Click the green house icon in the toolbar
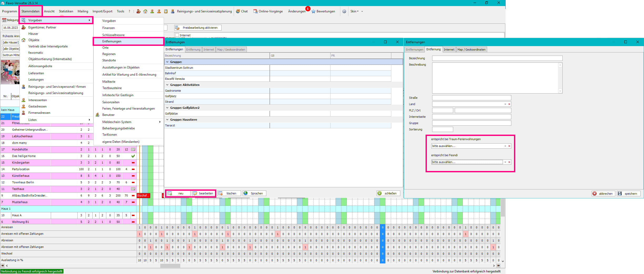Viewport: 644px width, 274px height. click(x=145, y=11)
